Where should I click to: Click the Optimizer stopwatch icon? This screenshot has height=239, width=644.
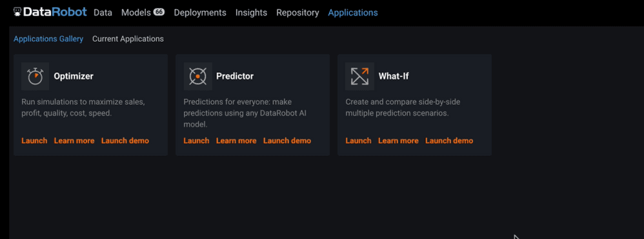[35, 76]
